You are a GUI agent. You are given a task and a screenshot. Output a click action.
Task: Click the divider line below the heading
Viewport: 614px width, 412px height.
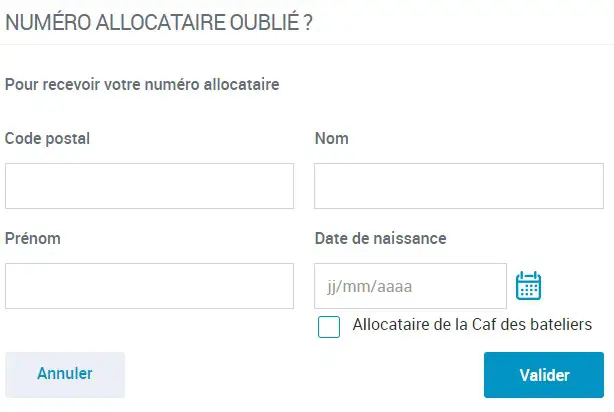pos(307,45)
